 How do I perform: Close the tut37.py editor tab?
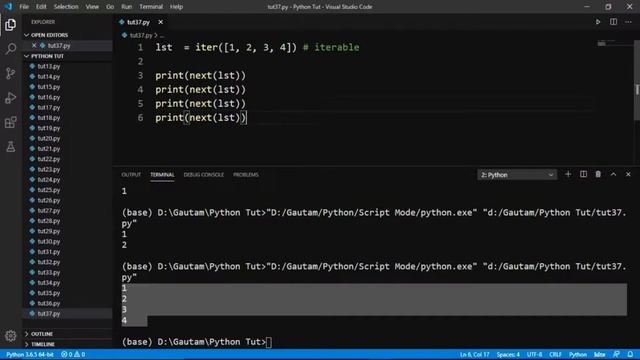[x=160, y=22]
